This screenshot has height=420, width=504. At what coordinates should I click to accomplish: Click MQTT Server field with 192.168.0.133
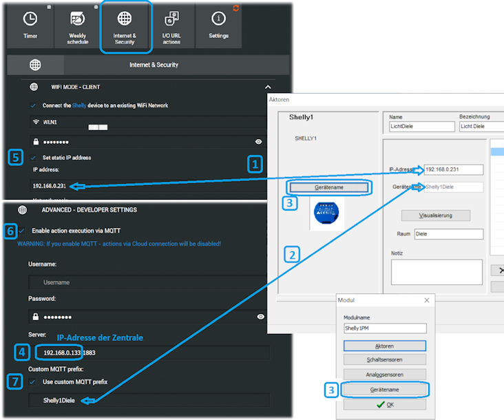pyautogui.click(x=149, y=353)
